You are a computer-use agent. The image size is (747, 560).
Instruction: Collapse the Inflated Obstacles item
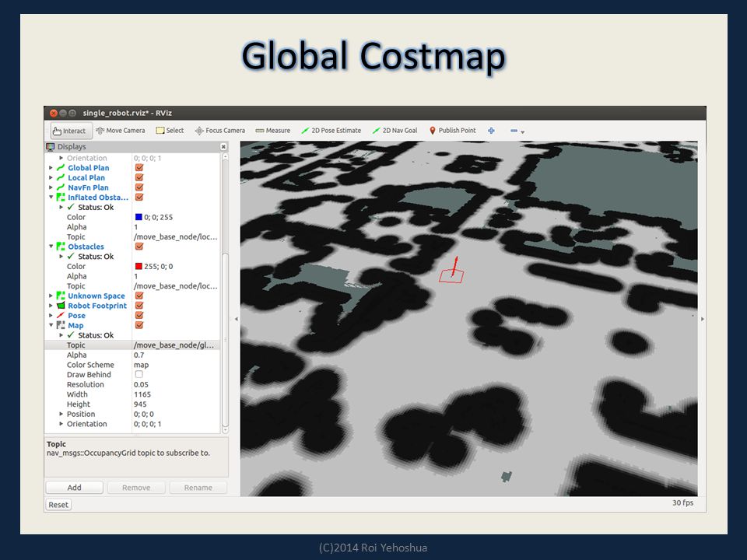51,197
